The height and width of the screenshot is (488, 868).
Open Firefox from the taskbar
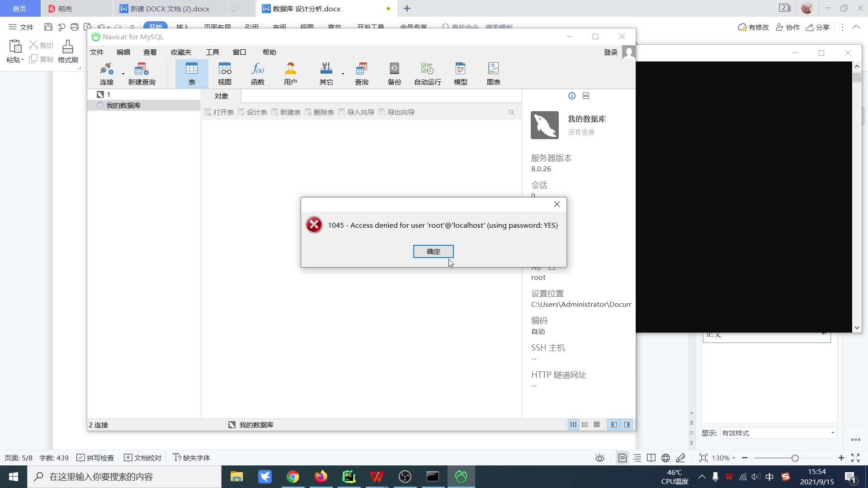[321, 477]
